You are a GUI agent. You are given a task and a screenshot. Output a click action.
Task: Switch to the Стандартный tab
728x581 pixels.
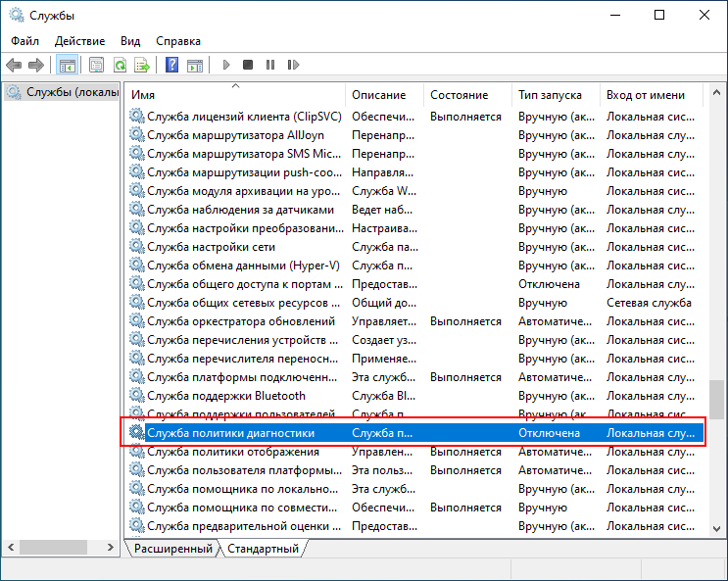click(x=263, y=549)
